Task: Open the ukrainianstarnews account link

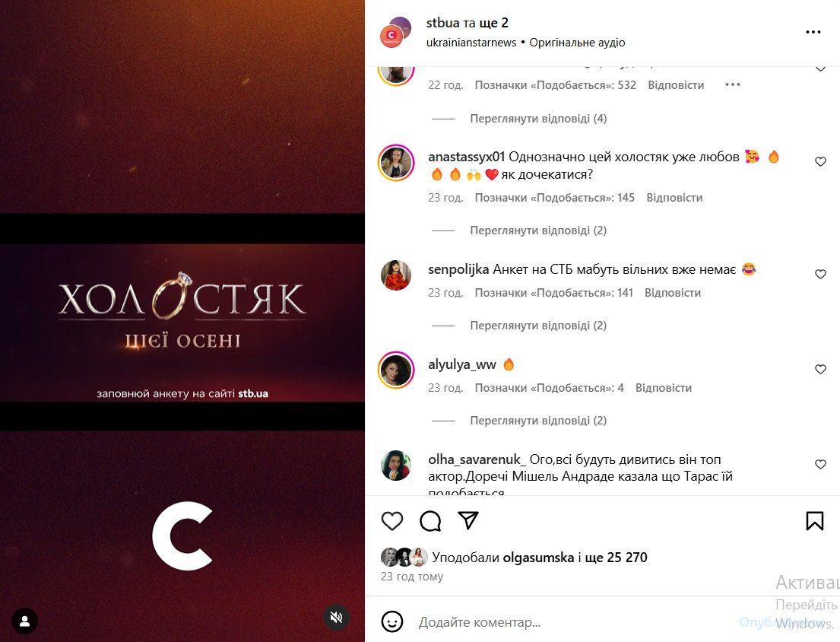Action: coord(471,43)
